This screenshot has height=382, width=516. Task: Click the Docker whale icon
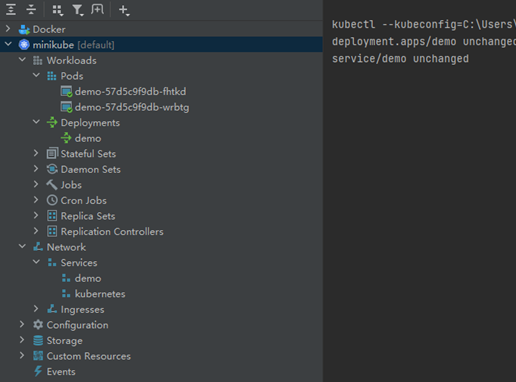24,29
